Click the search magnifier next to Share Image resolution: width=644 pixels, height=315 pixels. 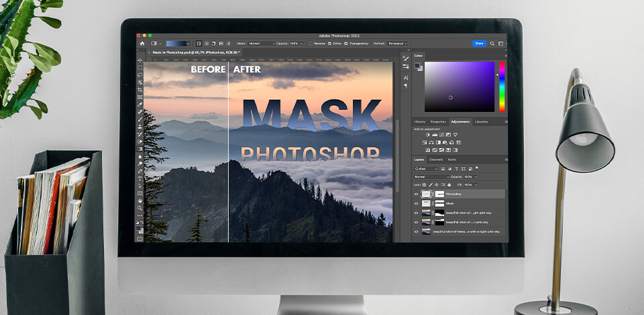click(492, 43)
